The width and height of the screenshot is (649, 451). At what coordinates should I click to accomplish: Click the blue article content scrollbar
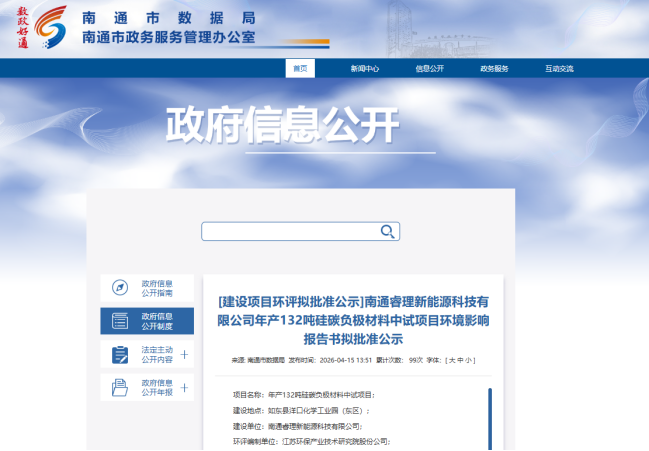[490, 419]
